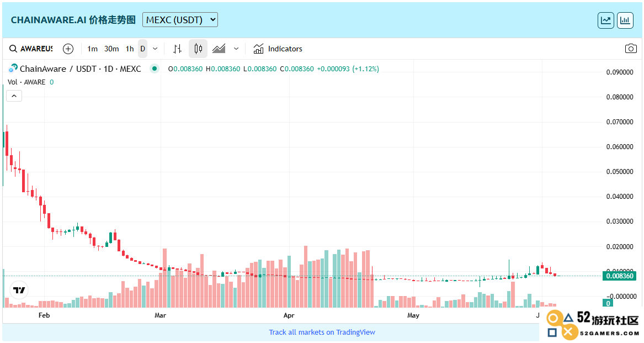Switch to bar chart view icon in header
Viewport: 644px width, 343px height.
click(x=625, y=20)
